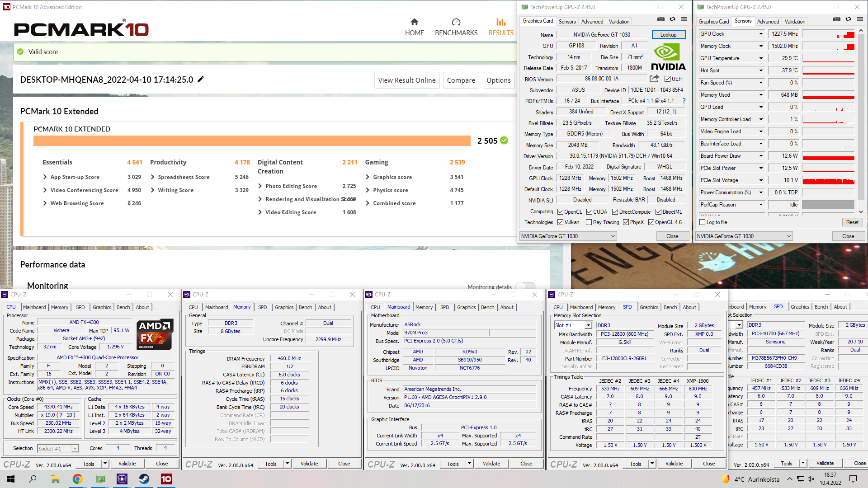Click PCMark 10 Extended orange score bar
The height and width of the screenshot is (488, 868).
pos(252,141)
